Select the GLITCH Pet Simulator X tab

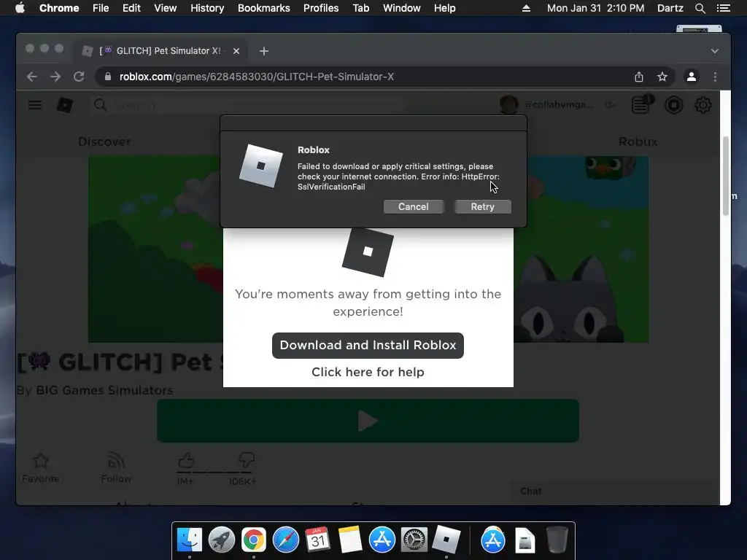160,51
